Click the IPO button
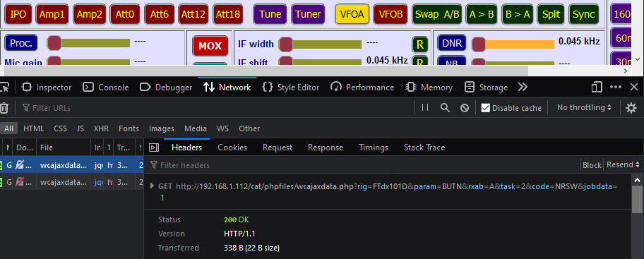Image resolution: width=644 pixels, height=259 pixels. 18,14
